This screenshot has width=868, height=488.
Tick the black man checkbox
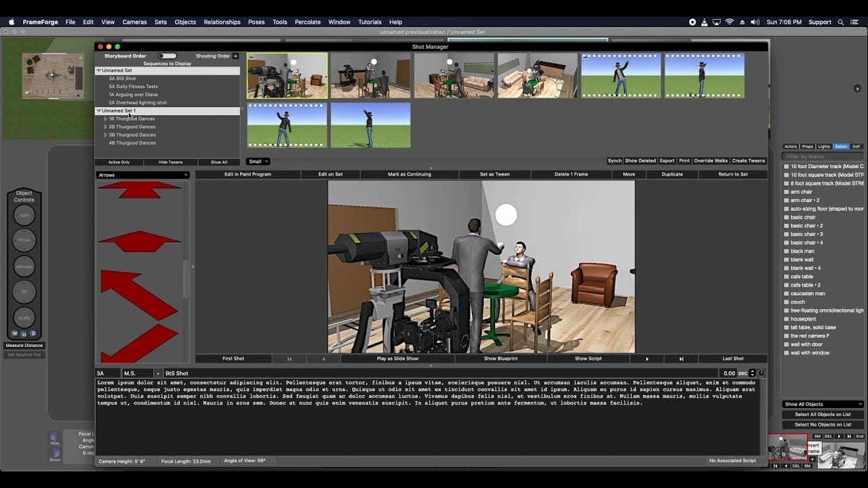click(x=787, y=251)
